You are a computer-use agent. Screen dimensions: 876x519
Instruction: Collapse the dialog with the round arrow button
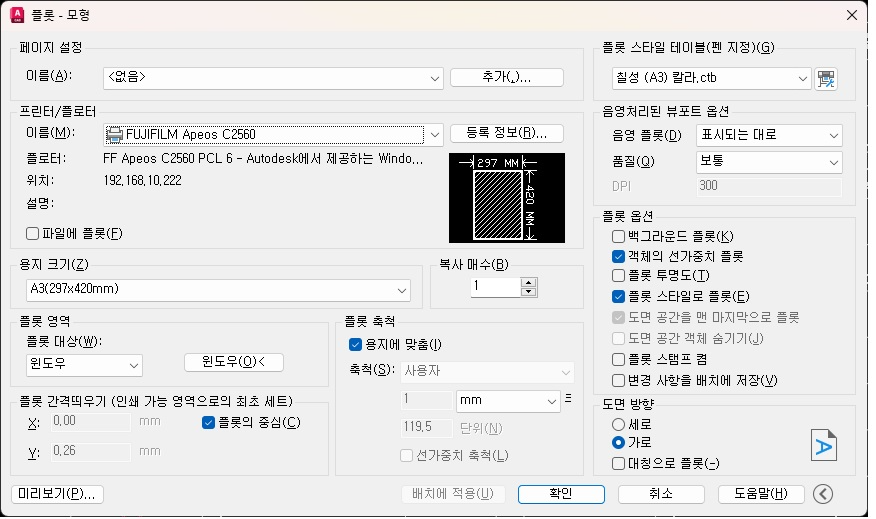click(822, 494)
